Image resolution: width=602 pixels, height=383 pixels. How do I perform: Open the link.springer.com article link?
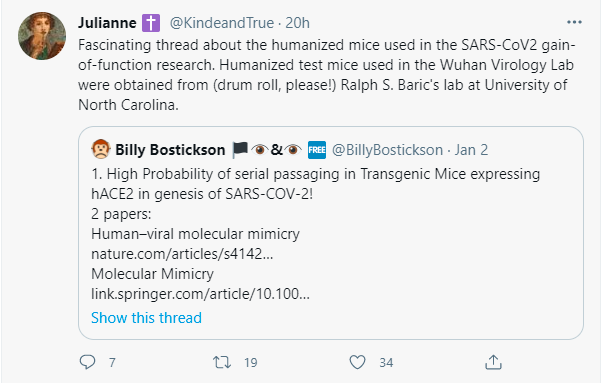pyautogui.click(x=200, y=294)
